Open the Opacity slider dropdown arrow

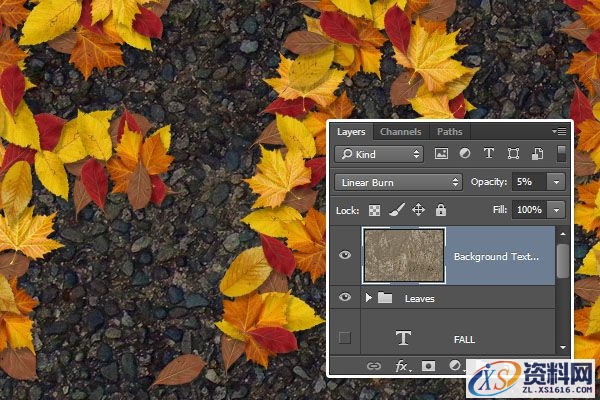click(x=555, y=182)
